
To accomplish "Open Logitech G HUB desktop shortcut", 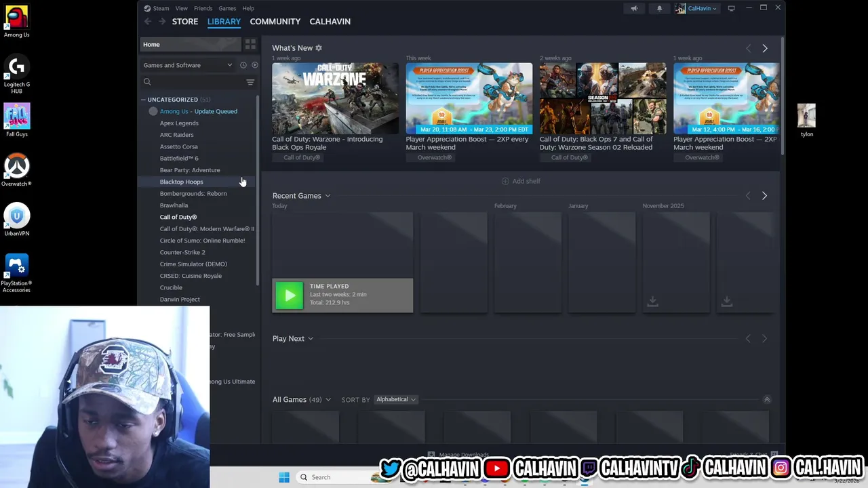I will click(x=16, y=75).
